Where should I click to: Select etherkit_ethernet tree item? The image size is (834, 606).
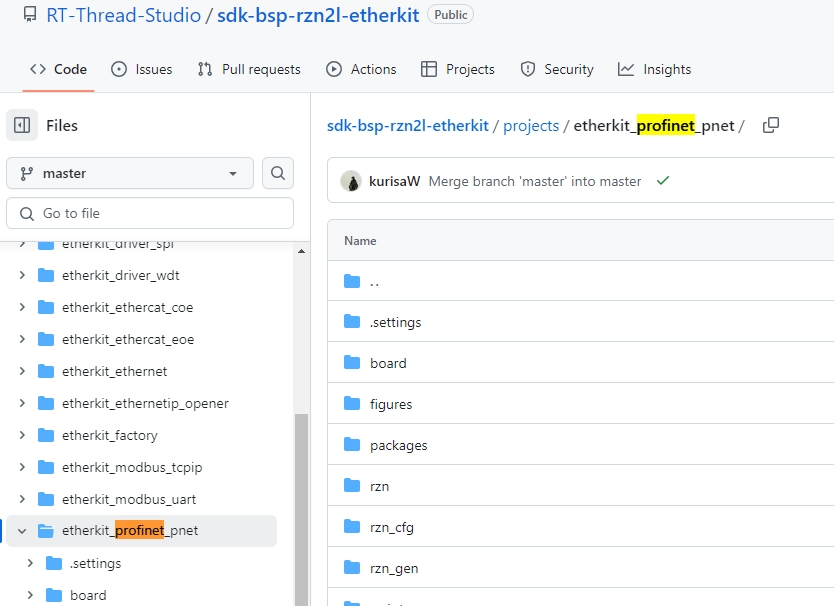point(114,371)
